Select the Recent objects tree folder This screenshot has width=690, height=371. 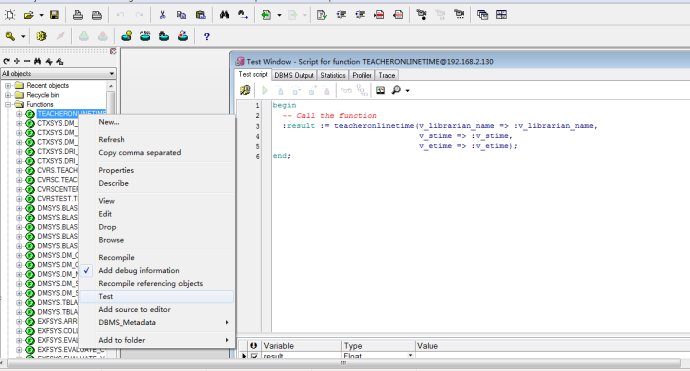point(48,85)
